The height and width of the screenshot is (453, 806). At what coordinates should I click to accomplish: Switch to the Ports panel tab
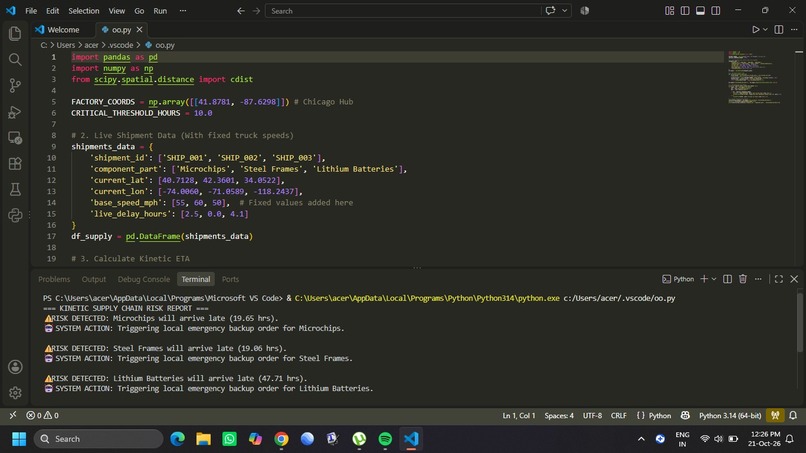pyautogui.click(x=230, y=279)
